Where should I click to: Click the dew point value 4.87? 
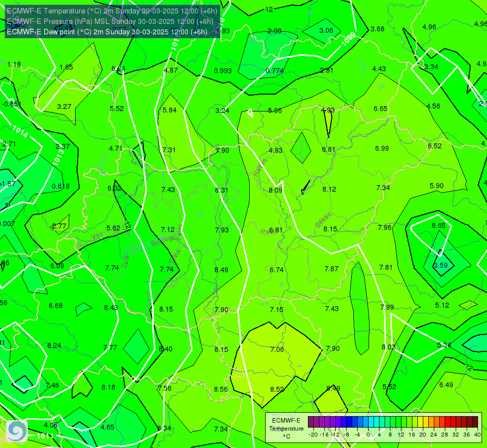[171, 70]
